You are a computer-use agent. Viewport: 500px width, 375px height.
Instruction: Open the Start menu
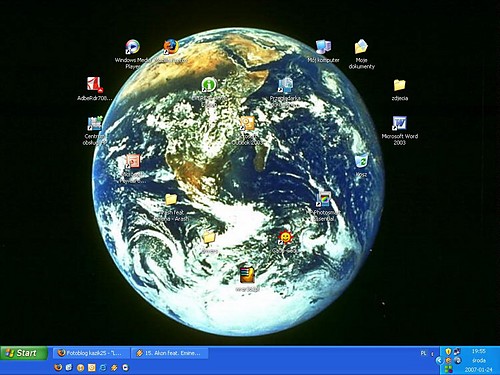[24, 353]
